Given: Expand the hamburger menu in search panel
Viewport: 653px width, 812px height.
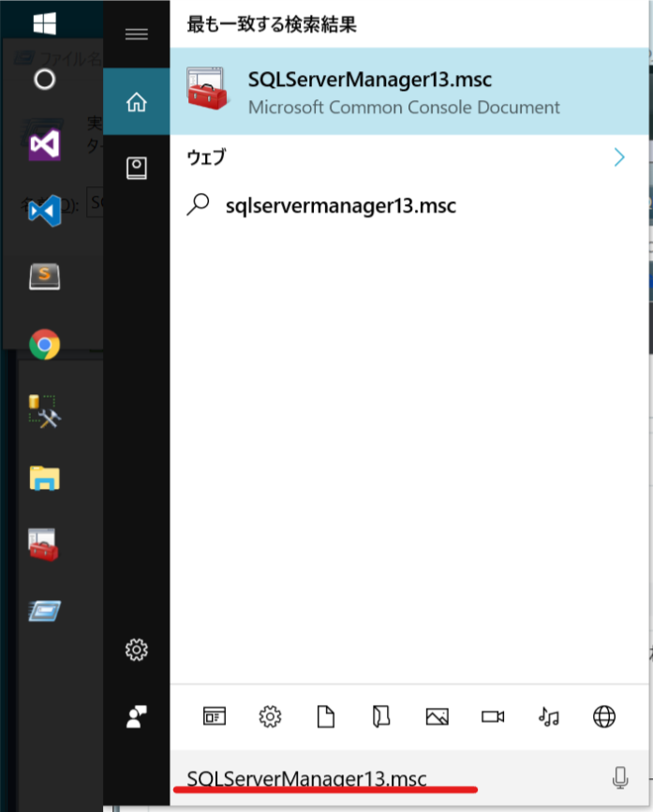Looking at the screenshot, I should click(x=137, y=34).
